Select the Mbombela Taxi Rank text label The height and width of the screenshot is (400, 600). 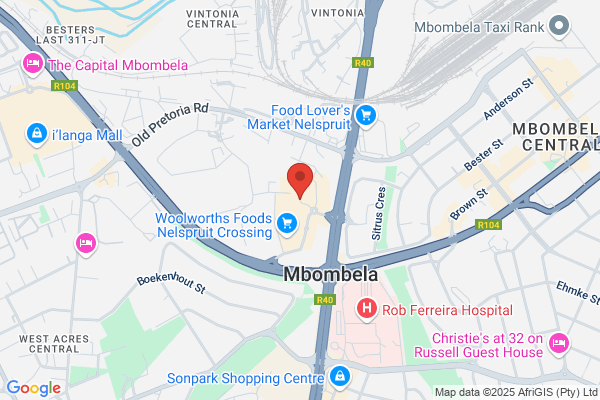[x=479, y=27]
